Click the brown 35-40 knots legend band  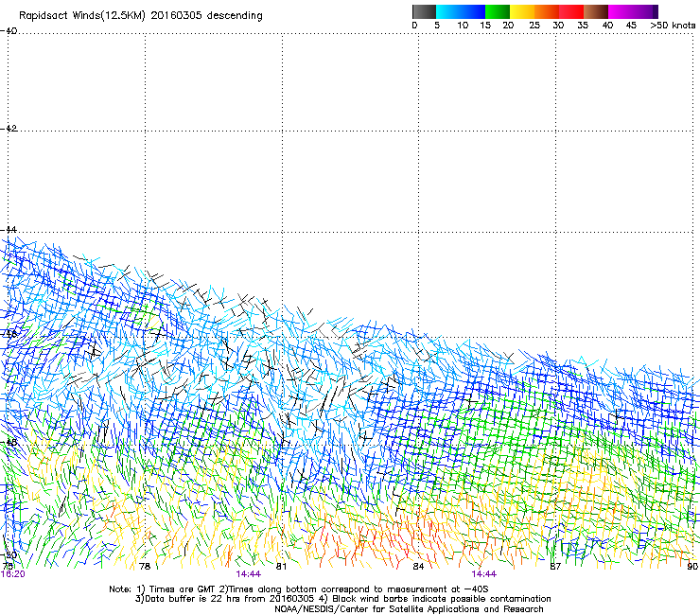pos(596,11)
